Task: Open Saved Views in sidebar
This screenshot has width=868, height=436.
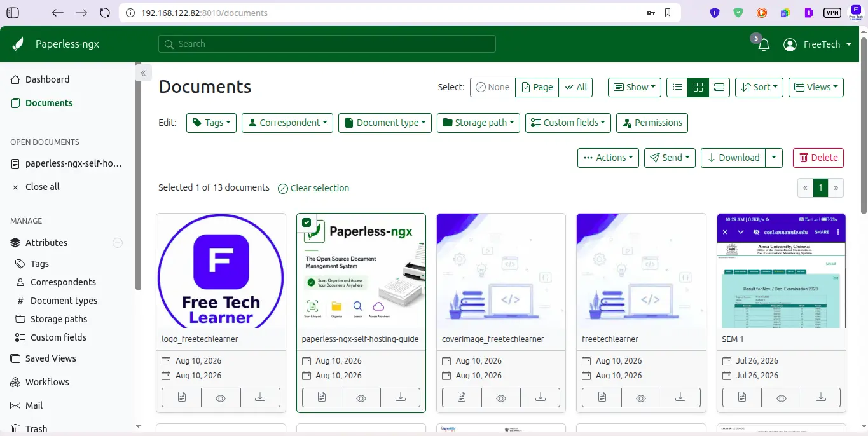Action: pyautogui.click(x=50, y=358)
